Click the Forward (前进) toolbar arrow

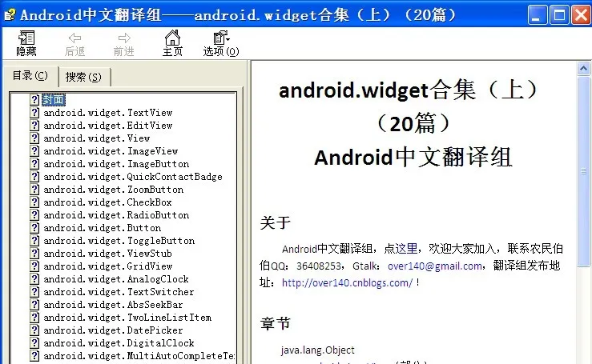coord(124,43)
